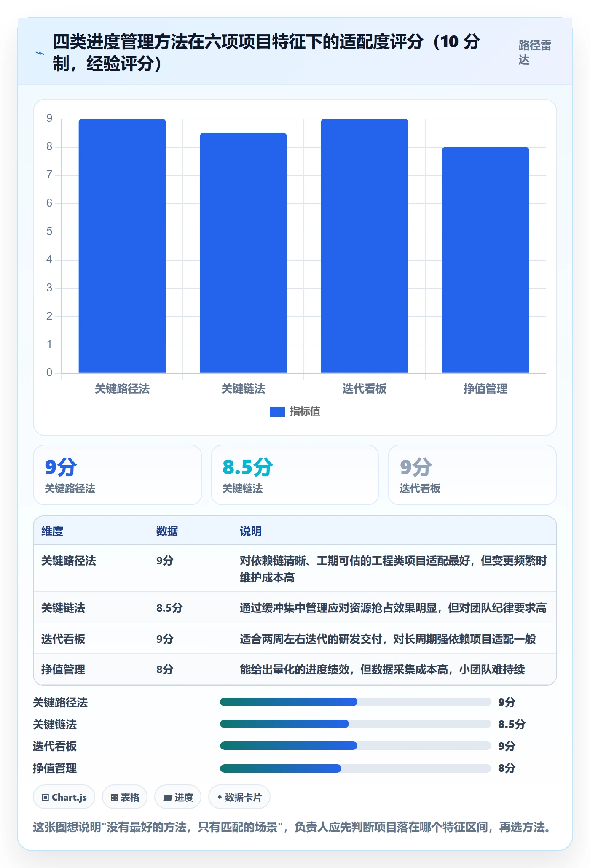This screenshot has width=590, height=868.
Task: Click the description starting with 能给出量化的进度绩效
Action: [x=382, y=669]
